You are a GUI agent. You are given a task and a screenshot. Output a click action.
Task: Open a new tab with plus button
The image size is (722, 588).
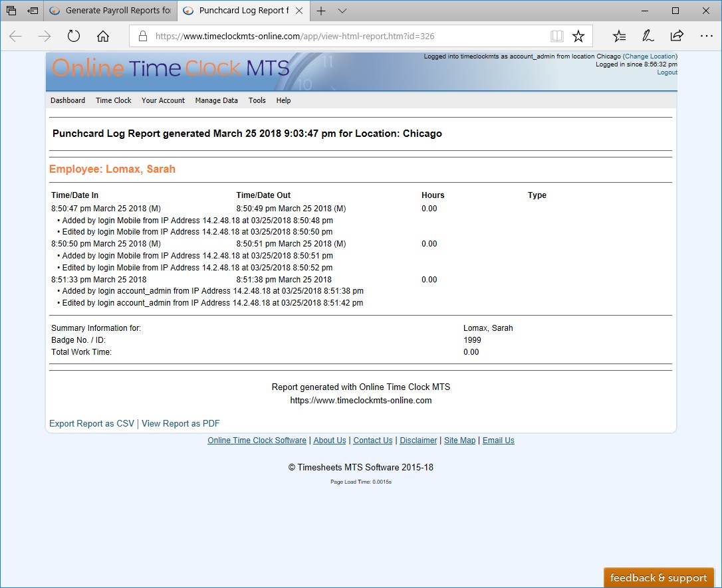tap(321, 11)
